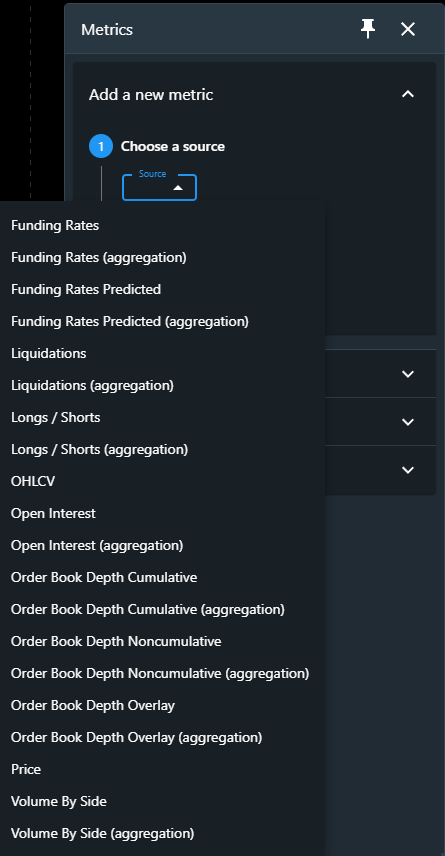This screenshot has height=856, width=445.
Task: Expand the first collapsed section chevron
Action: 408,374
